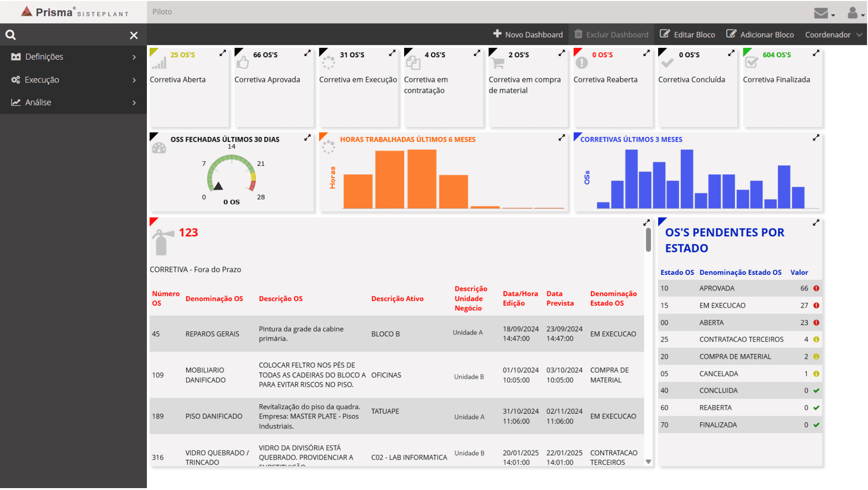The width and height of the screenshot is (868, 490).
Task: Click the exclamation icon on Corretiva Reaberta block
Action: pyautogui.click(x=581, y=62)
